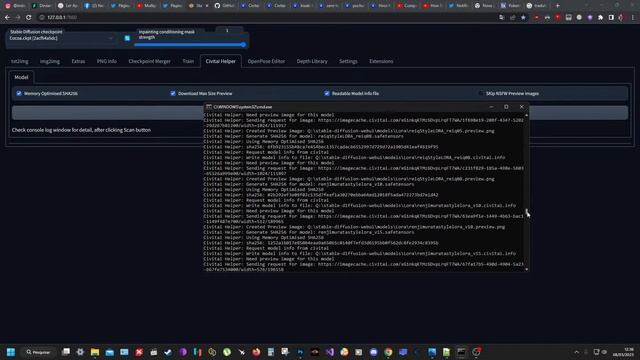
Task: Click the cmd.exe window title icon
Action: 209,107
